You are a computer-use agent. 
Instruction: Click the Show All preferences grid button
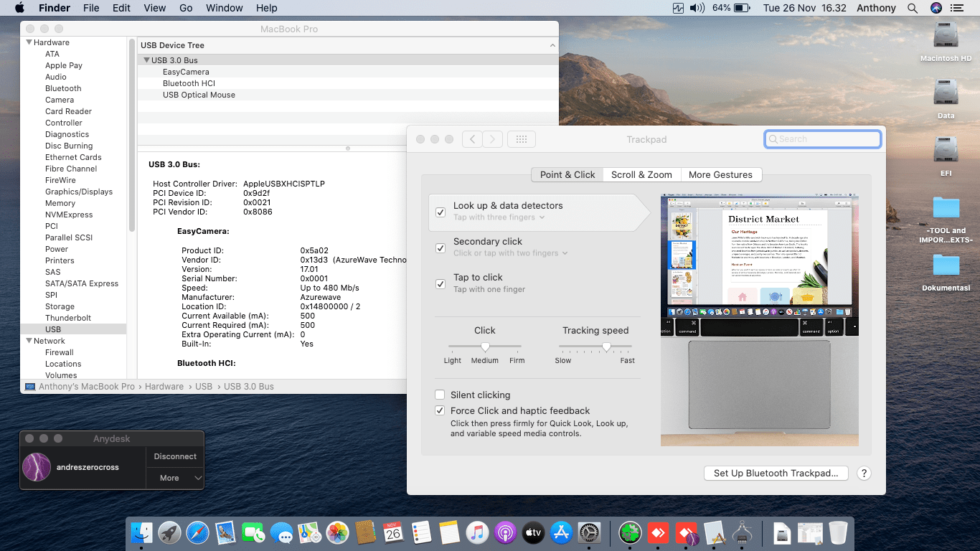click(522, 139)
